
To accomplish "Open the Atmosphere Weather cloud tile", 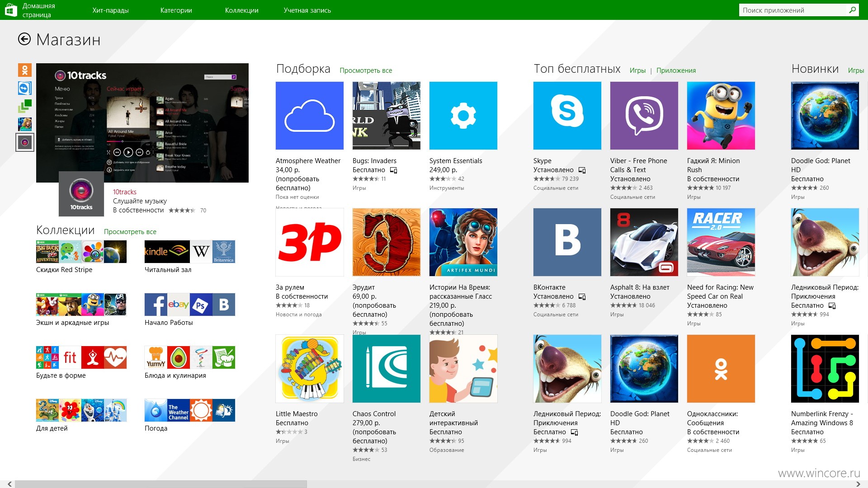I will [x=310, y=116].
